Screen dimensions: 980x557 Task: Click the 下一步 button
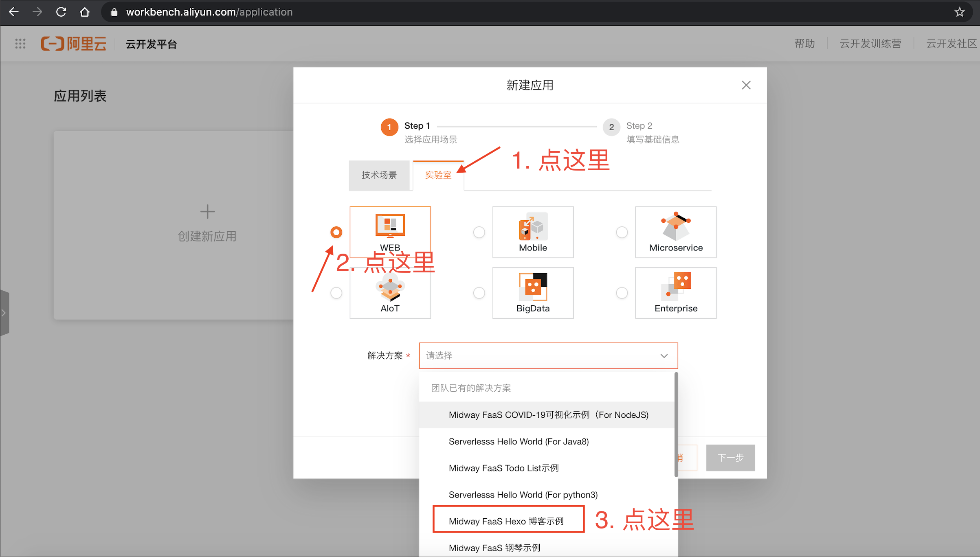pyautogui.click(x=730, y=458)
